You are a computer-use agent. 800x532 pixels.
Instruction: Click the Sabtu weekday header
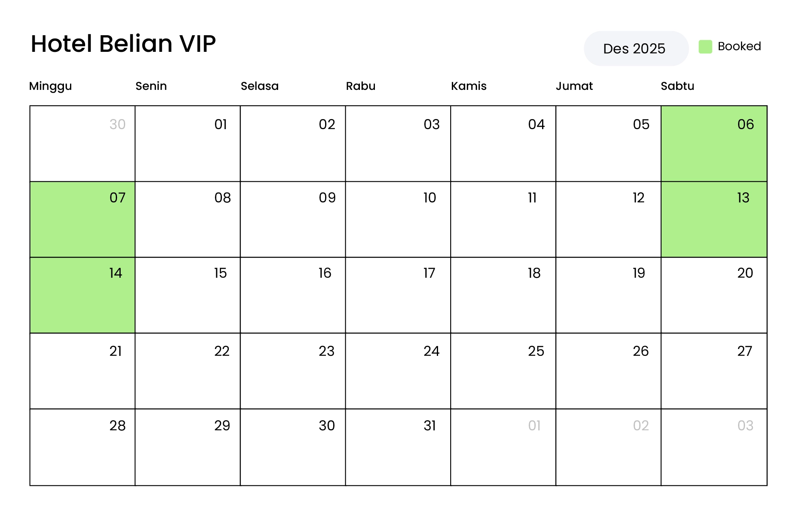click(x=677, y=86)
